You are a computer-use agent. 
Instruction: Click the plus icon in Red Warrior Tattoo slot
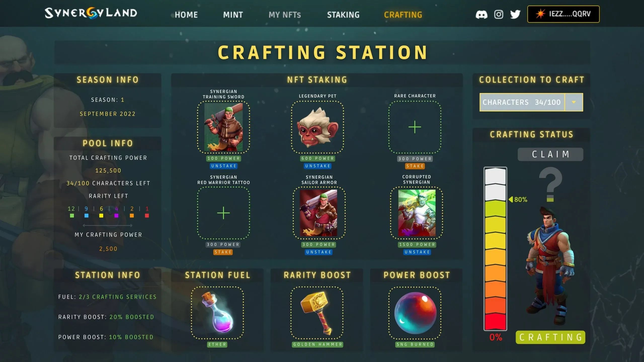pyautogui.click(x=223, y=213)
